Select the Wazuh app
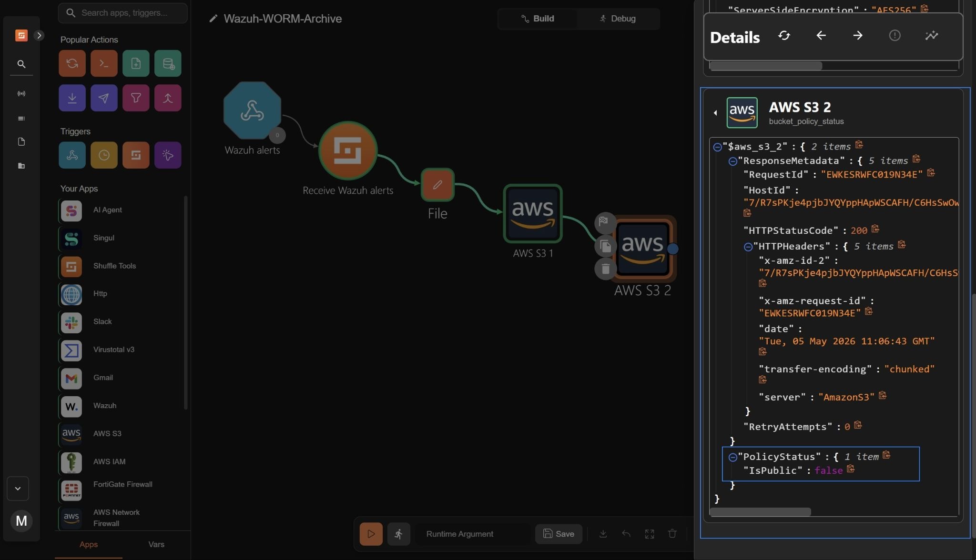 (120, 406)
